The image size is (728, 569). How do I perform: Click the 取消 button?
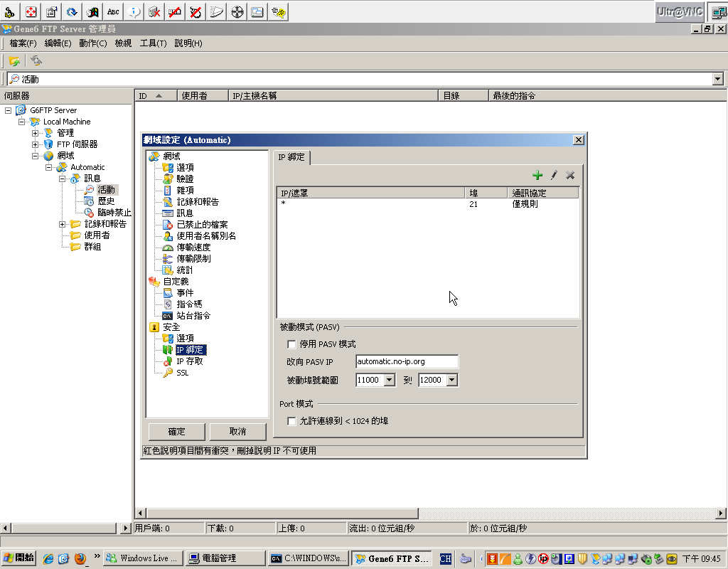237,432
